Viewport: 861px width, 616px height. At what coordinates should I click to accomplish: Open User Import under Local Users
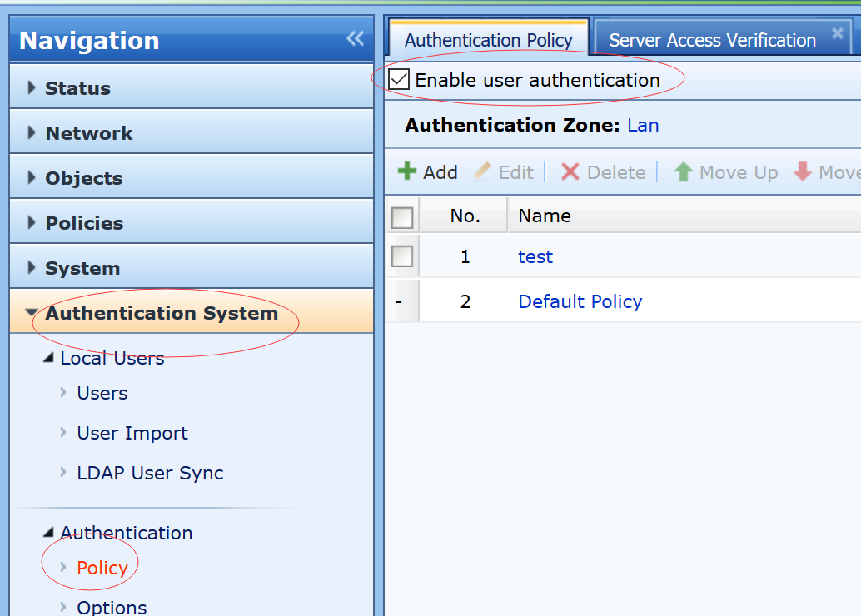[132, 433]
